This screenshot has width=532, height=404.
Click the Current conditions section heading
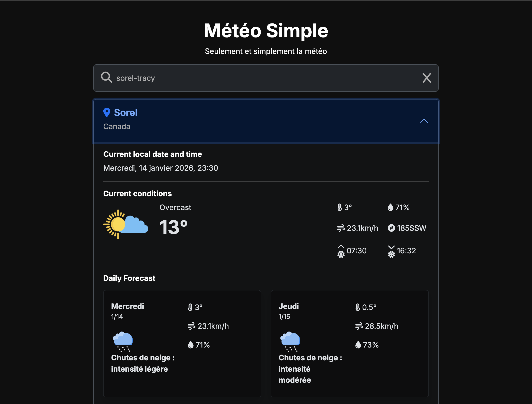137,193
